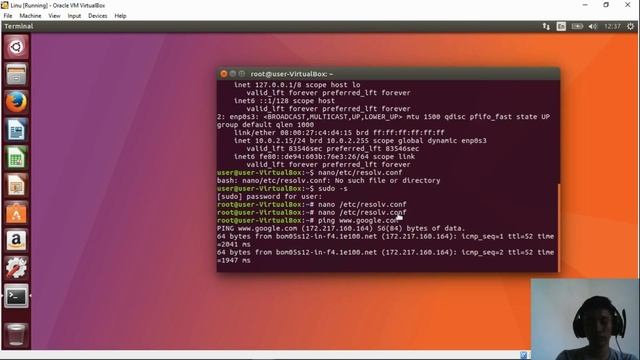Open the Amazon launcher in dock
This screenshot has width=640, height=360.
click(x=16, y=241)
